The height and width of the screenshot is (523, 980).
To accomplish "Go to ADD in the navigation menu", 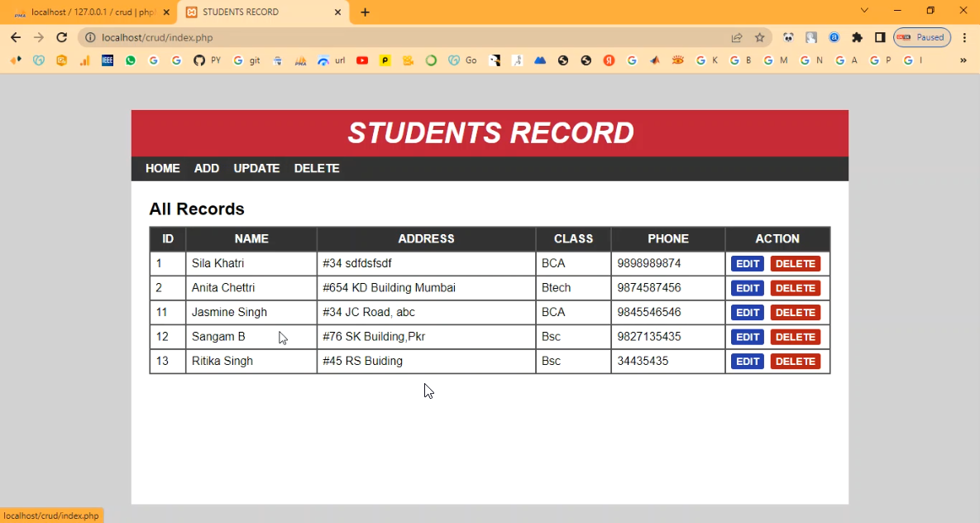I will tap(207, 168).
